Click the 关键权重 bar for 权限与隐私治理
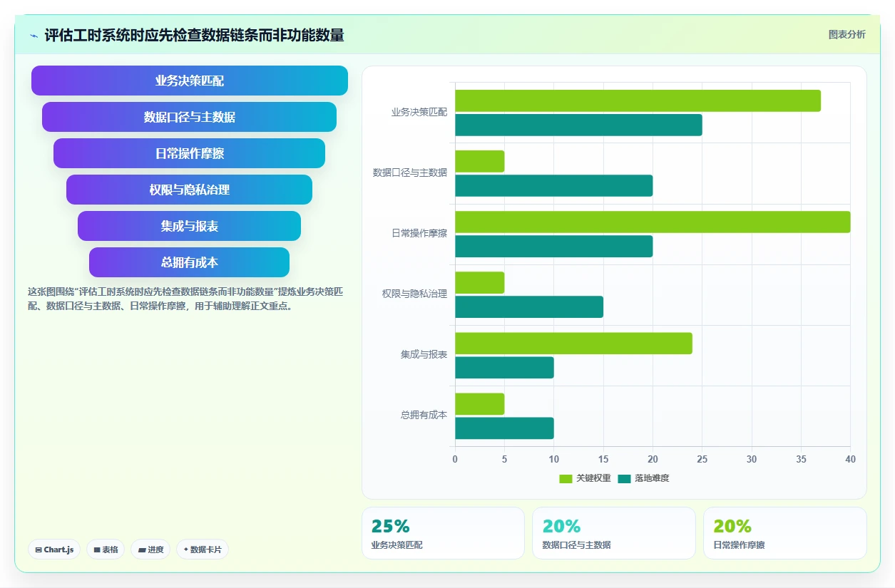Viewport: 895px width, 588px height. pos(480,282)
